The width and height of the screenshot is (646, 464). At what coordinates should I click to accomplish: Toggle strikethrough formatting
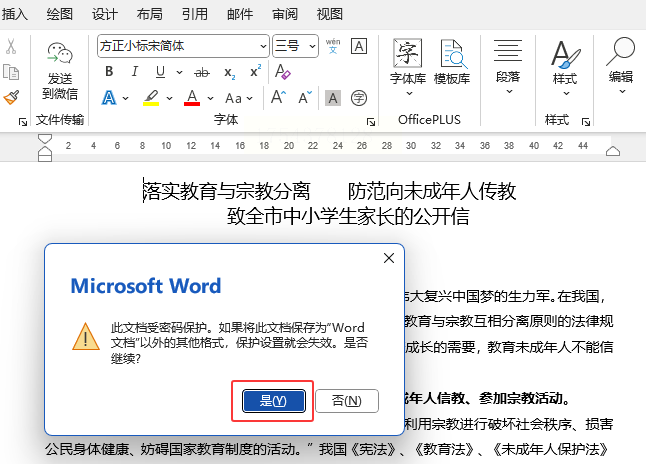pyautogui.click(x=202, y=73)
